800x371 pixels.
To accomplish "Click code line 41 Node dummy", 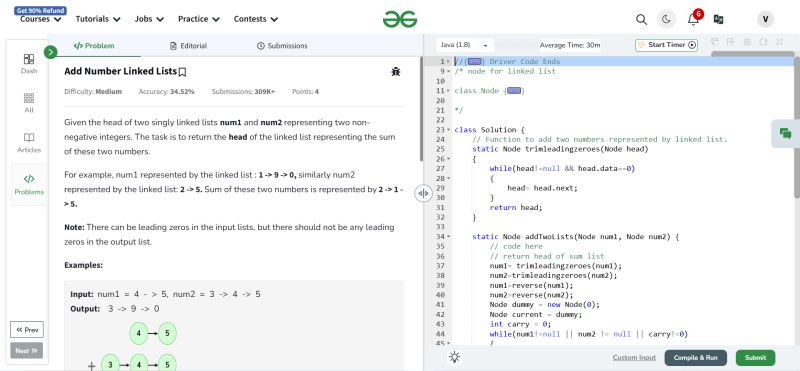I will coord(544,305).
